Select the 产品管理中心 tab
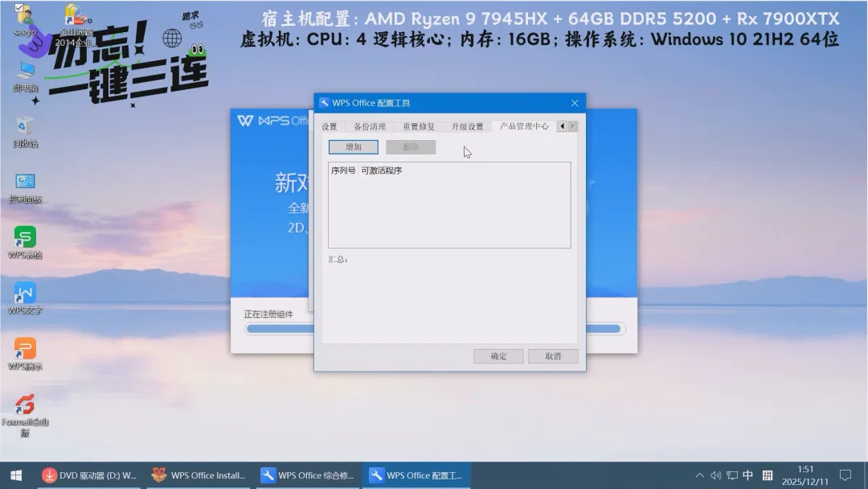868x489 pixels. 524,126
